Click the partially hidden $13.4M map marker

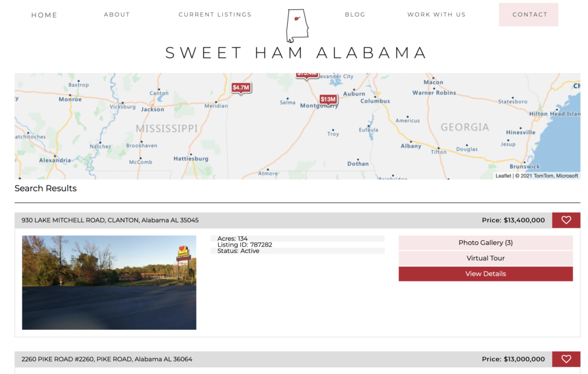tap(307, 75)
